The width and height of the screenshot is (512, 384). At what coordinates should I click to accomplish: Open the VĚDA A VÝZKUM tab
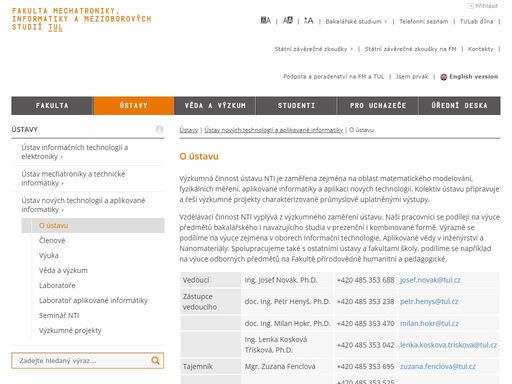tap(215, 106)
